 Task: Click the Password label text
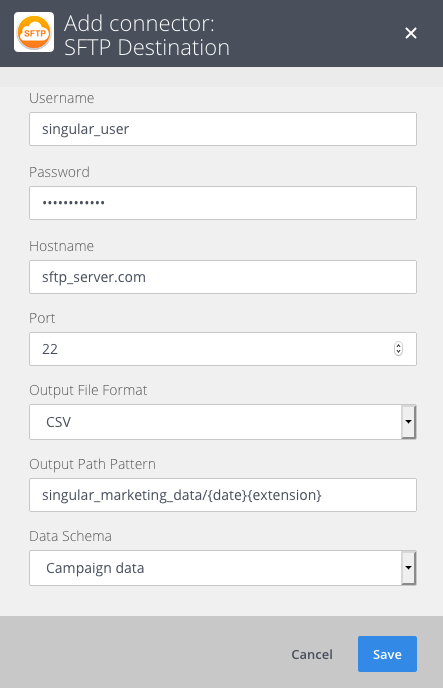tap(59, 172)
